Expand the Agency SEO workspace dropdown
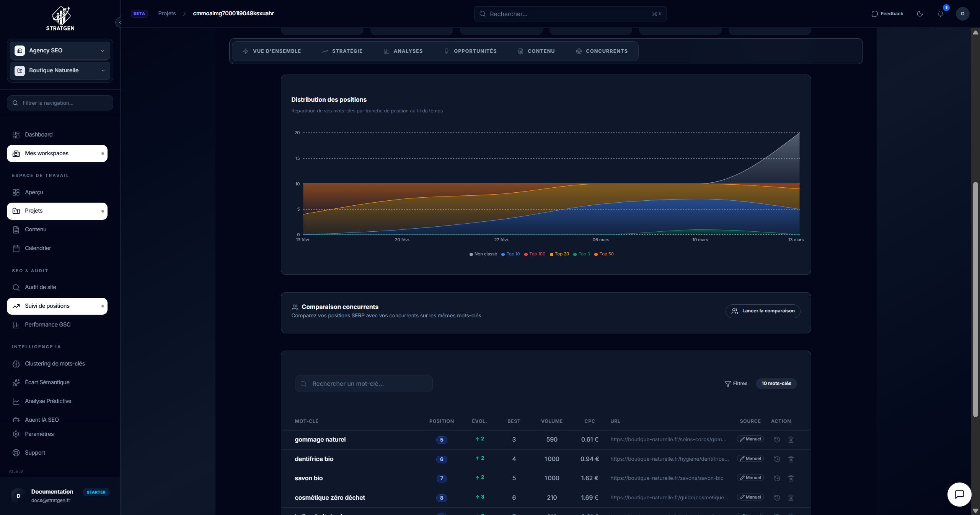 click(60, 50)
